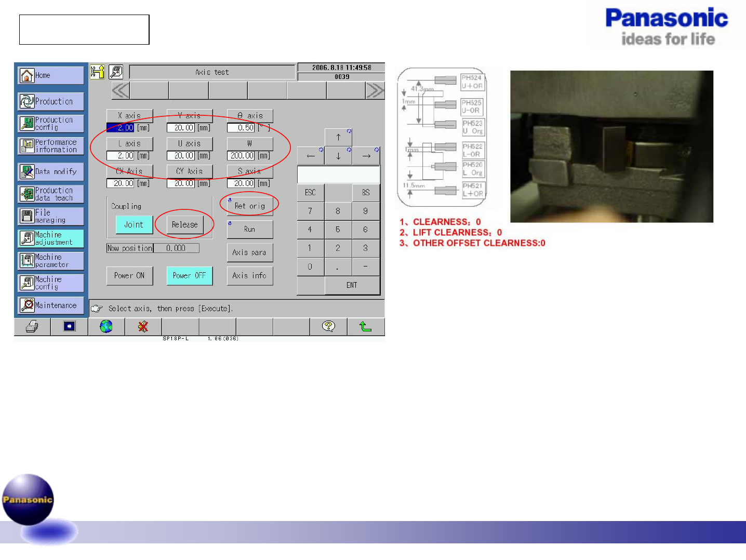
Task: Select the Y axis button
Action: click(190, 116)
